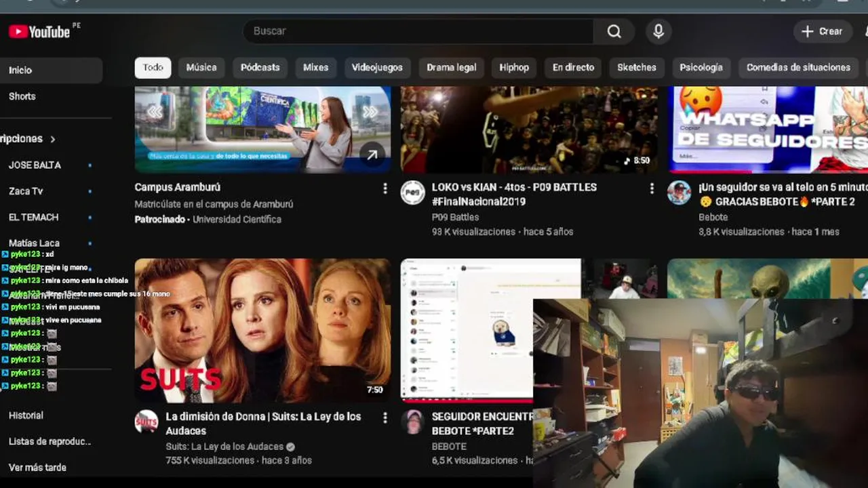Viewport: 868px width, 488px height.
Task: Click Suits: La Ley de los Audaces channel
Action: coord(224,447)
